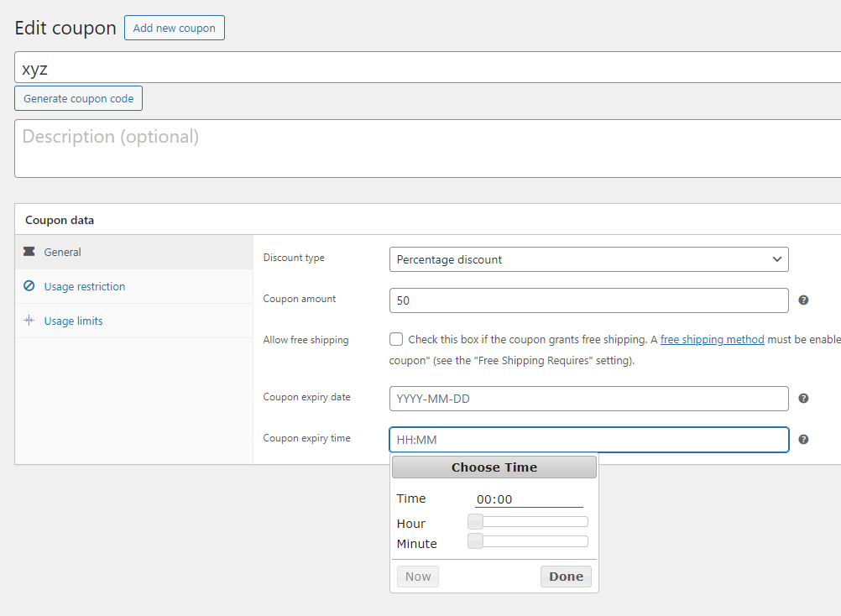Click the Usage limits icon
The image size is (841, 616).
[29, 321]
